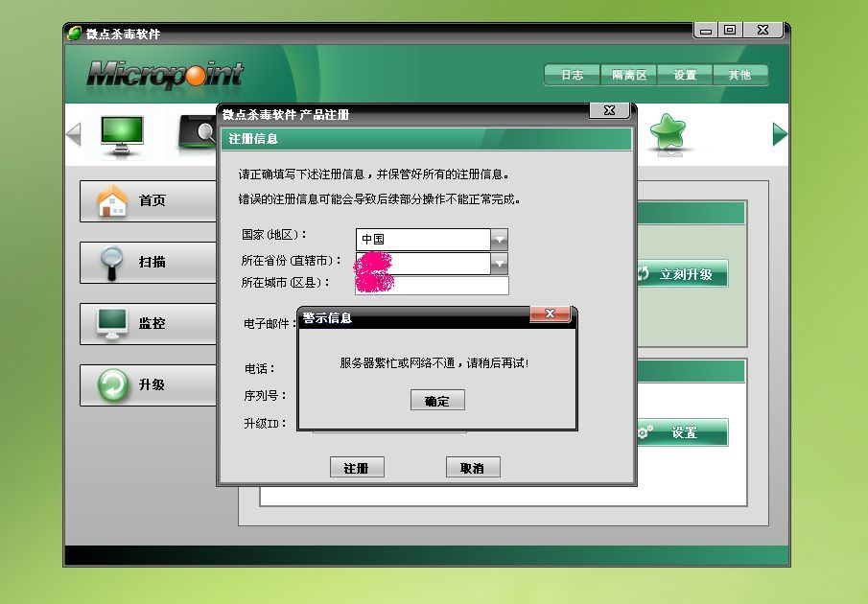The width and height of the screenshot is (868, 604).
Task: Click the magnifier icon beside 扫描
Action: click(x=111, y=262)
